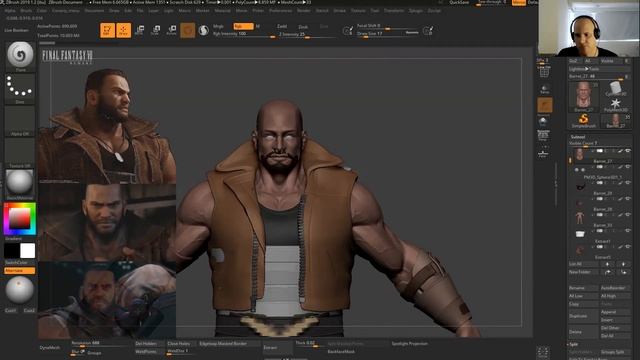Activate the Rotate transform icon
Viewport: 640px width, 360px height.
click(x=172, y=30)
